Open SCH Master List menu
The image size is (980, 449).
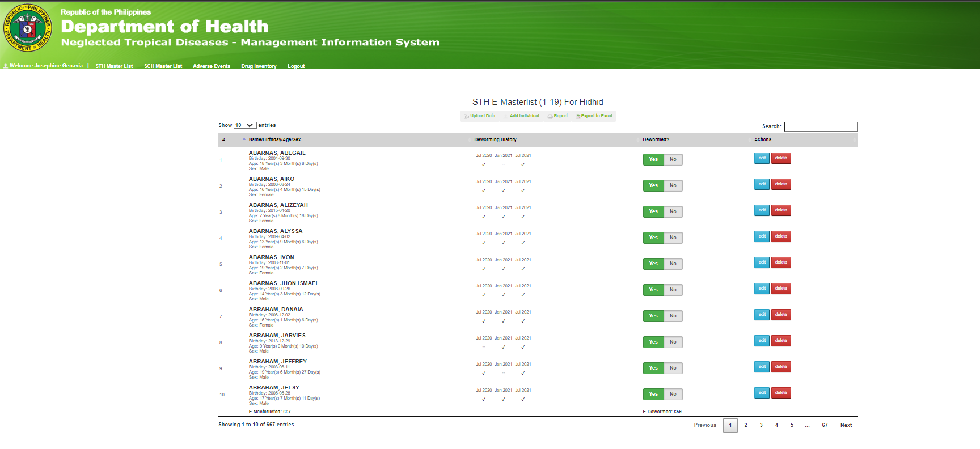click(x=163, y=66)
